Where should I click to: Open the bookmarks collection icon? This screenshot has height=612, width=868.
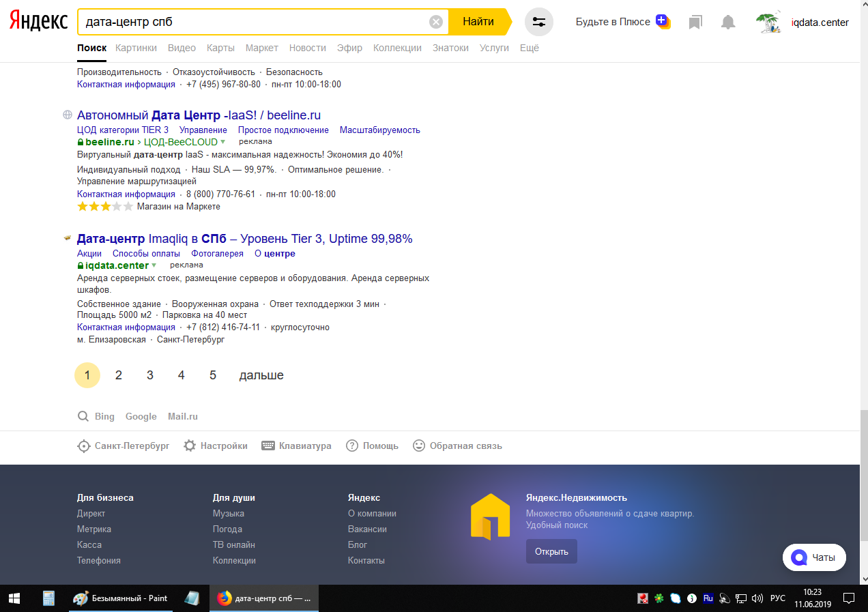(695, 23)
